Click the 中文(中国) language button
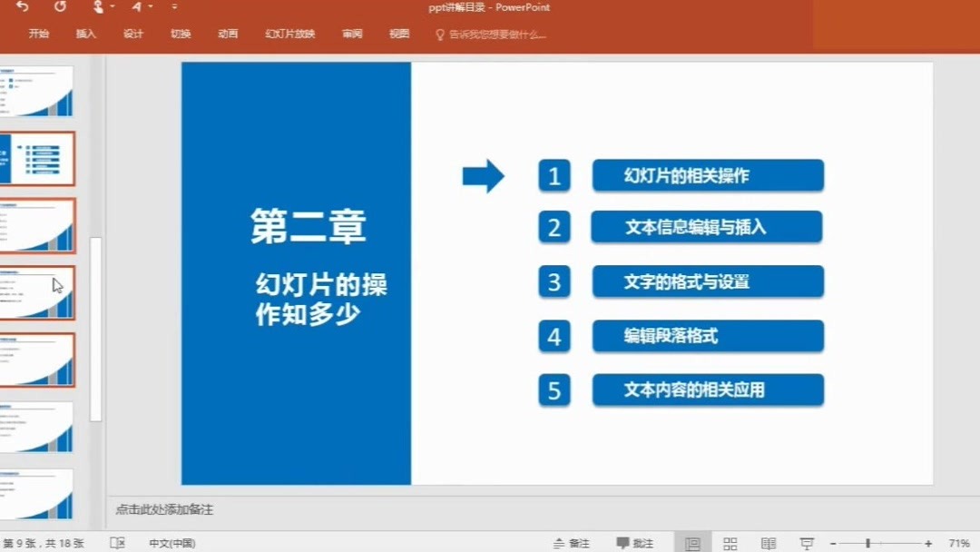The height and width of the screenshot is (552, 980). (171, 543)
